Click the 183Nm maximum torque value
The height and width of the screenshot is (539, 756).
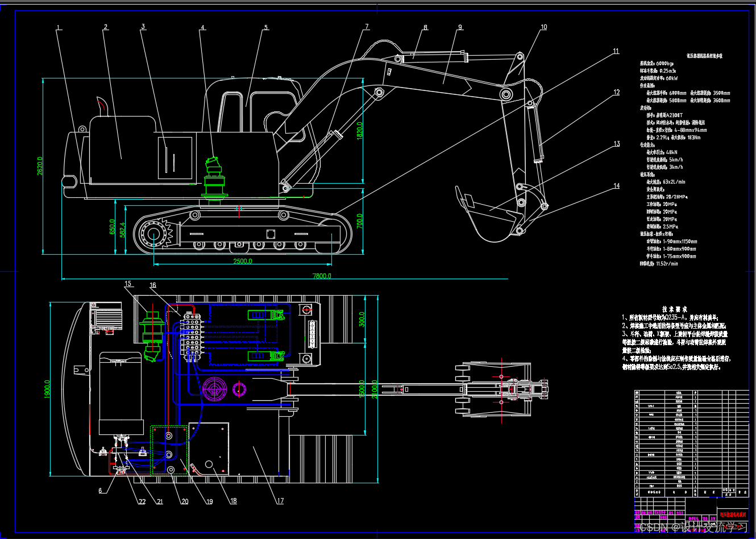pyautogui.click(x=694, y=137)
